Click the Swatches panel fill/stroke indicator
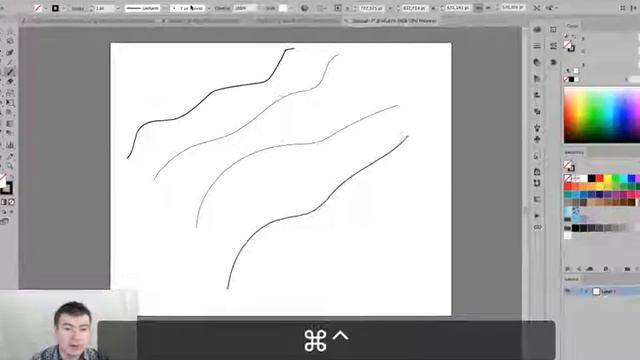The height and width of the screenshot is (360, 640). 569,166
